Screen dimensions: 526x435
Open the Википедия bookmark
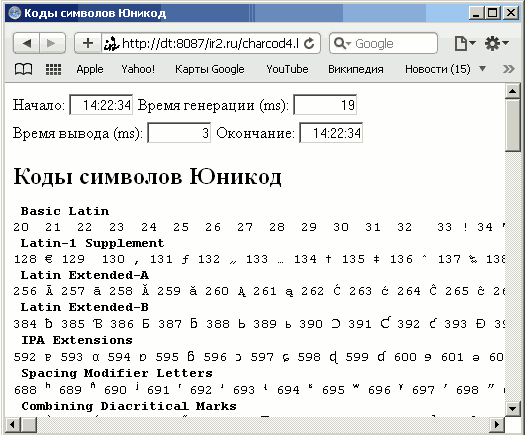[x=356, y=69]
